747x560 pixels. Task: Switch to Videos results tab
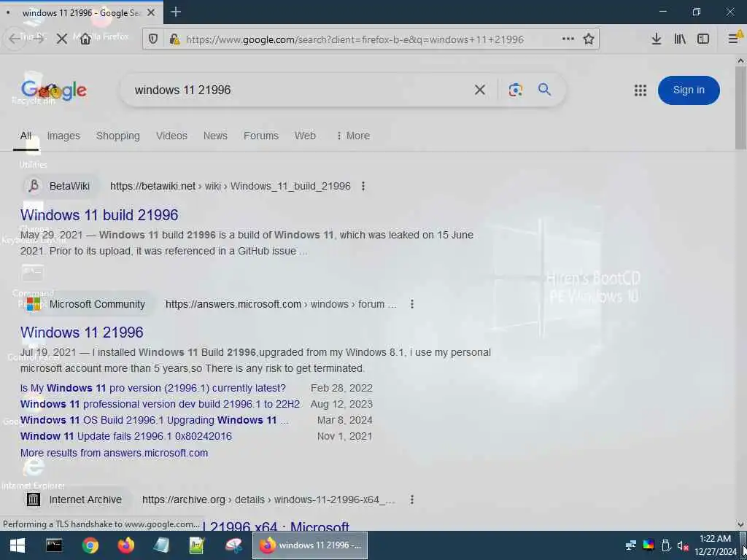(x=171, y=136)
